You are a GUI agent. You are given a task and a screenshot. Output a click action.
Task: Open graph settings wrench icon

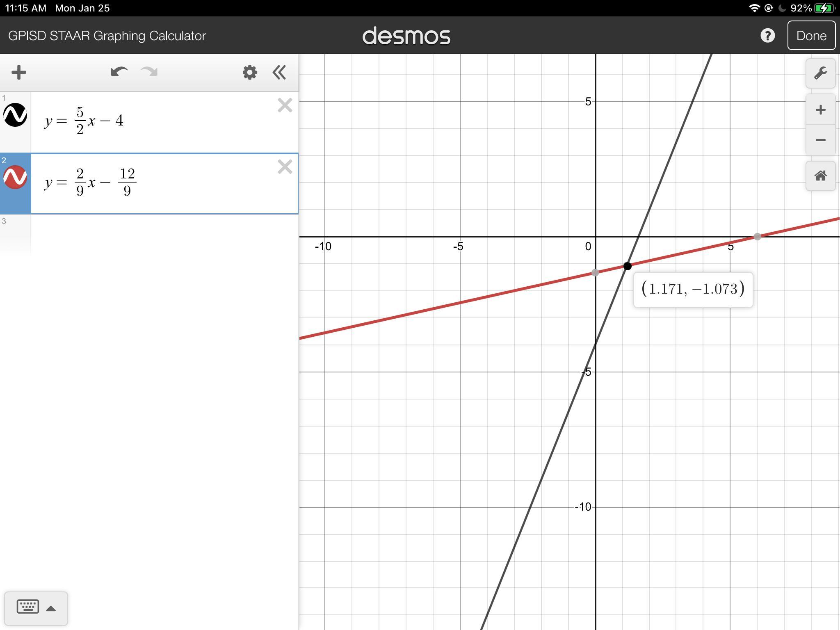[x=820, y=73]
